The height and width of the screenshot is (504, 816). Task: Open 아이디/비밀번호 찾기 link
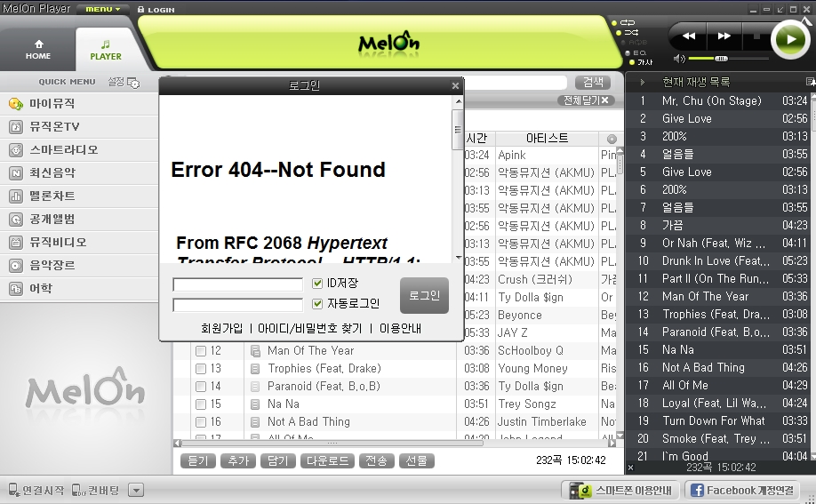click(x=309, y=329)
